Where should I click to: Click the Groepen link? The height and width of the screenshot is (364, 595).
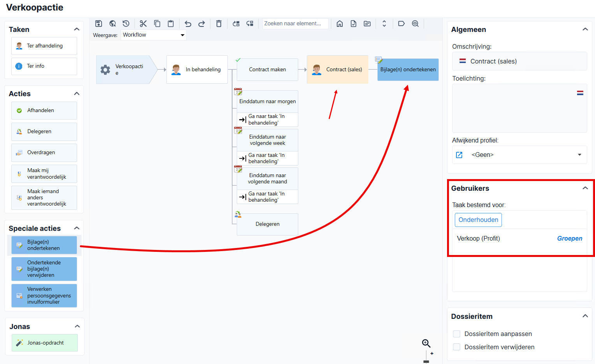tap(570, 239)
